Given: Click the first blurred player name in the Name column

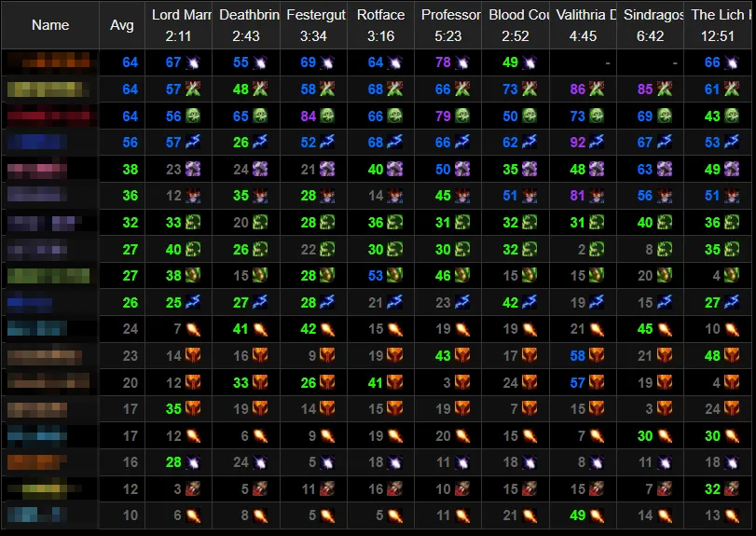Looking at the screenshot, I should coord(49,62).
